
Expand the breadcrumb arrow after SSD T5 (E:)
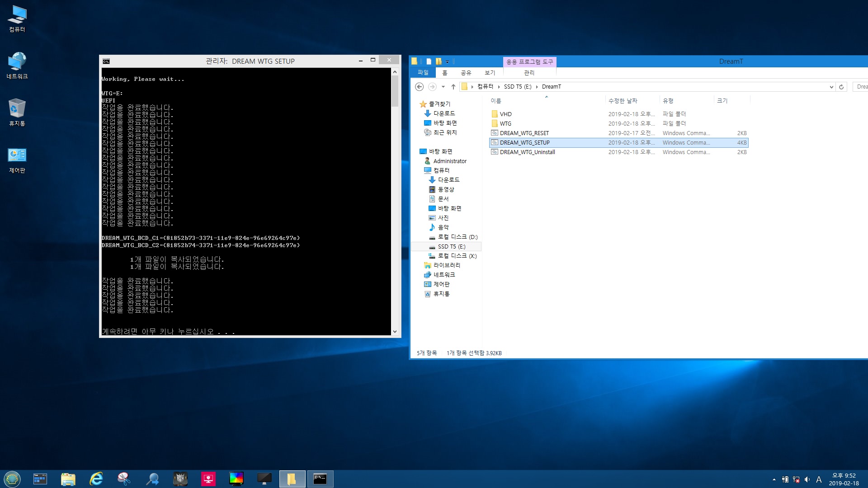(537, 87)
